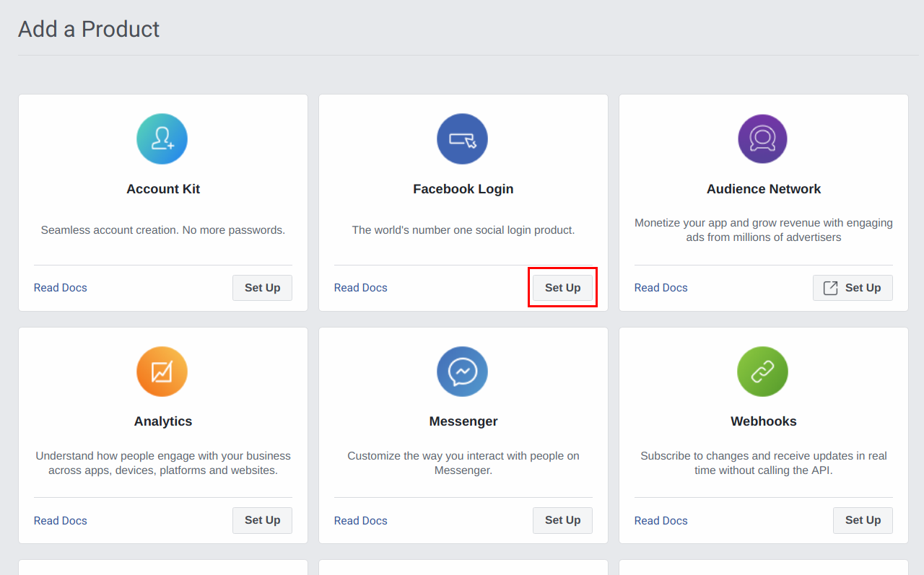This screenshot has width=924, height=575.
Task: Click the Webhooks chain link icon
Action: pyautogui.click(x=763, y=372)
